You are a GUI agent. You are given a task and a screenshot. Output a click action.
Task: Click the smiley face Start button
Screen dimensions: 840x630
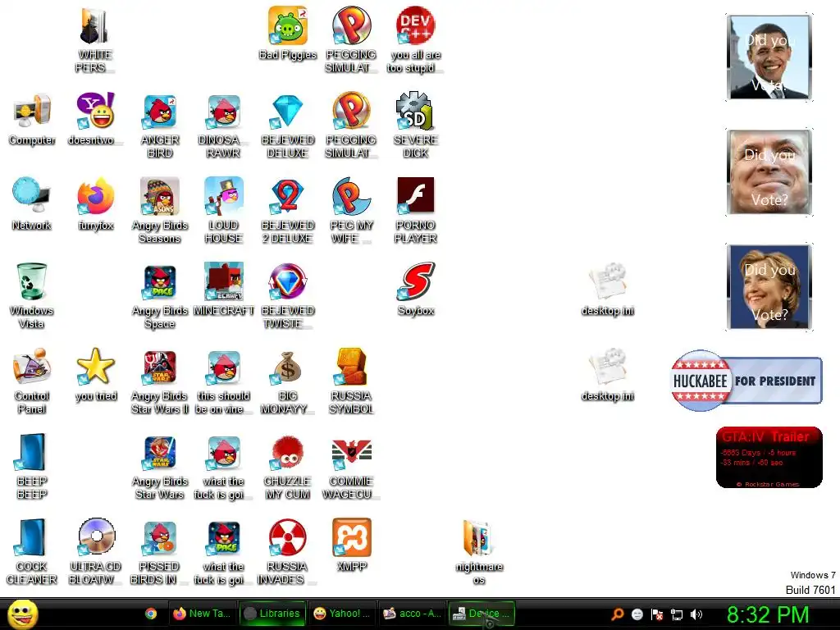[22, 614]
